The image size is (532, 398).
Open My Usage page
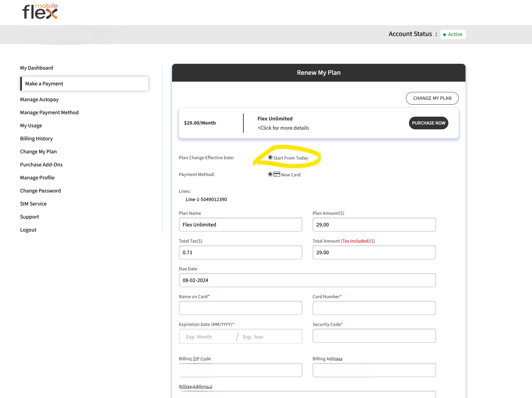coord(31,125)
